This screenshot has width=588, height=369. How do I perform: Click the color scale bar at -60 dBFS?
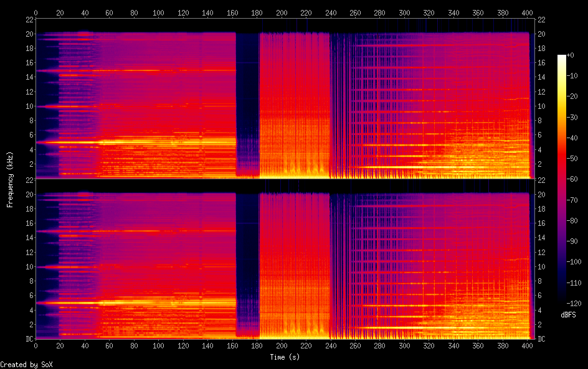(562, 179)
